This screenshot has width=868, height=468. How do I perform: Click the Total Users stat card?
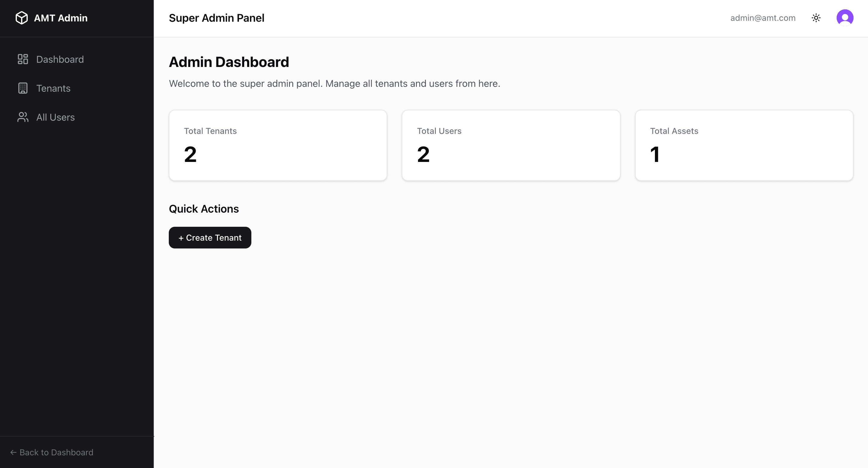click(x=511, y=145)
